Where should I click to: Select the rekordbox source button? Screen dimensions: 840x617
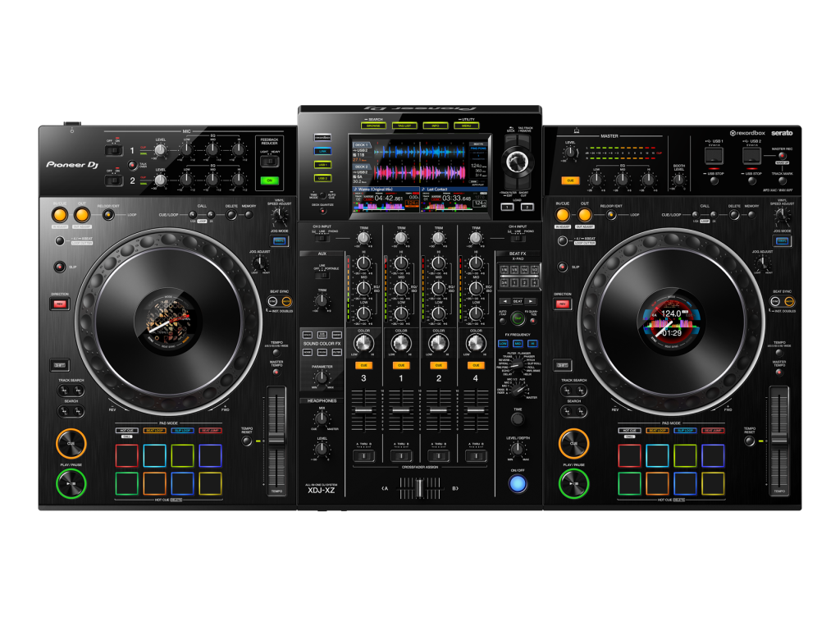322,138
